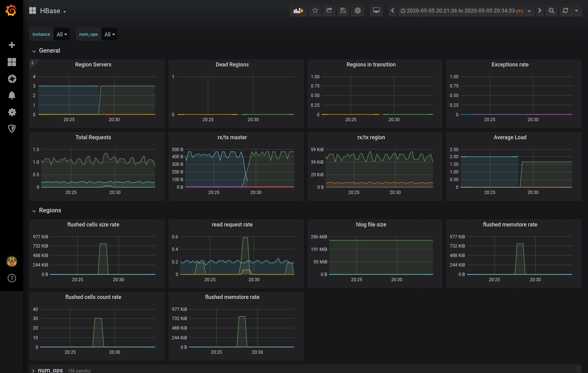Open the Share dashboard dialog
The image size is (588, 373).
(329, 11)
